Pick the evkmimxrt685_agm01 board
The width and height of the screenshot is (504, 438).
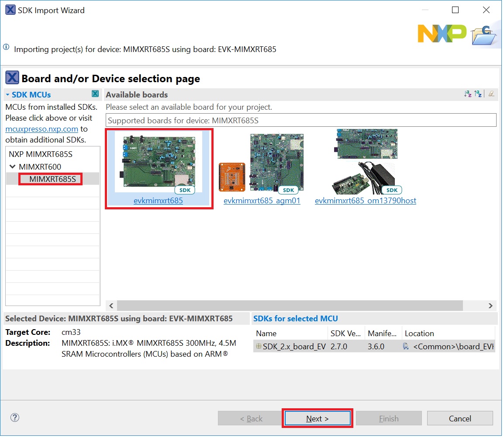[x=262, y=166]
